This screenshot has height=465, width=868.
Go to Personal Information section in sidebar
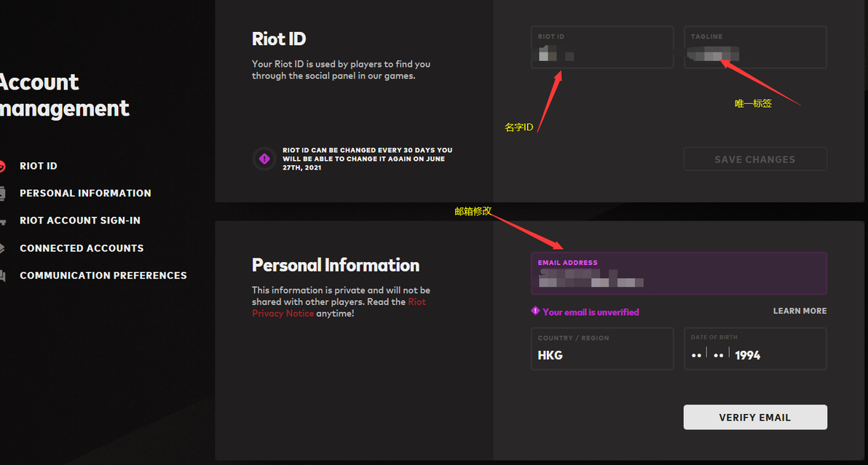85,193
